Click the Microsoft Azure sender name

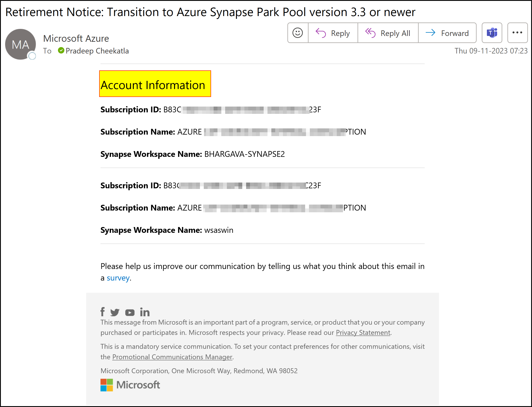tap(76, 38)
